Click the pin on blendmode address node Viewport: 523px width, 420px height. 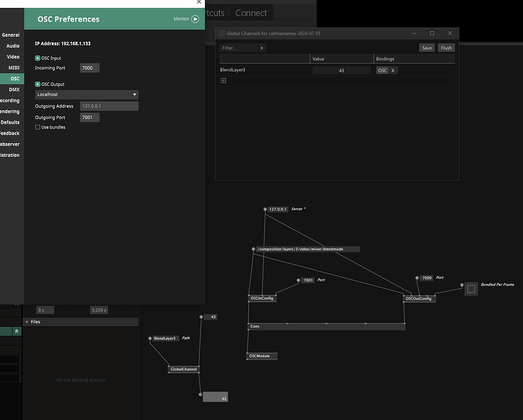coord(253,249)
